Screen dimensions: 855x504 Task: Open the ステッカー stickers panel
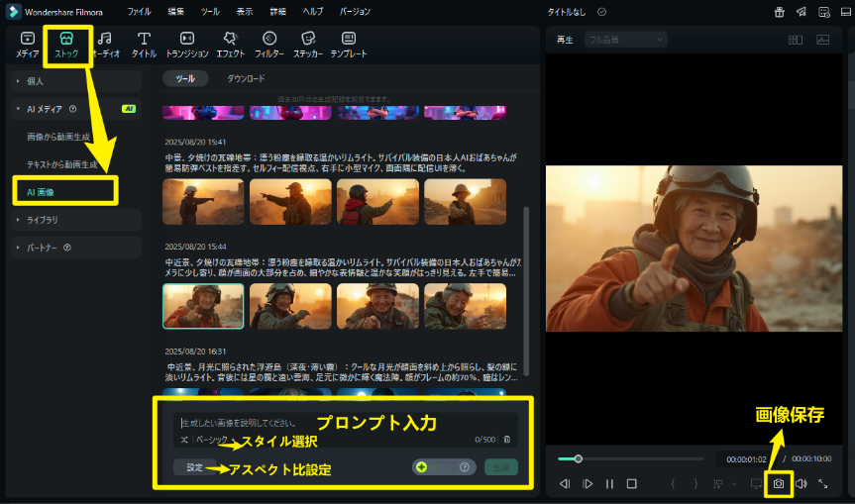(x=308, y=45)
